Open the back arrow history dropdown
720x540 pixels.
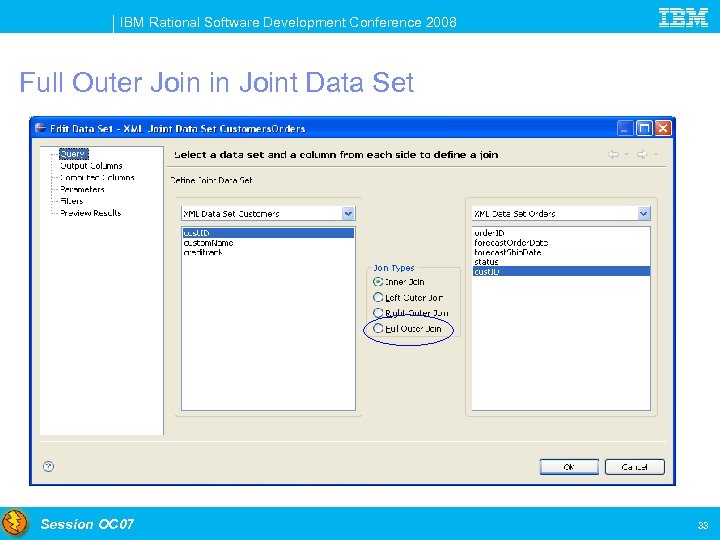(x=627, y=154)
